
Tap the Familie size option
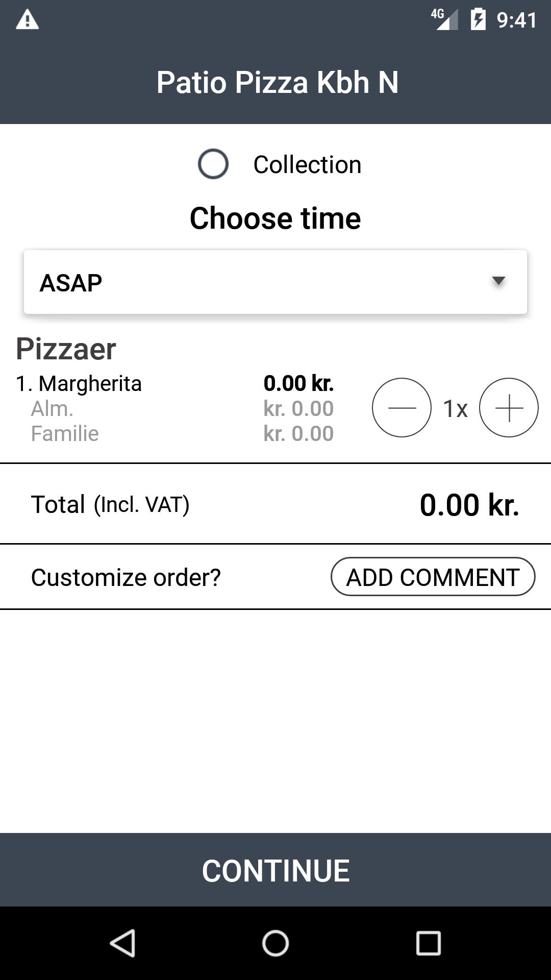click(65, 433)
